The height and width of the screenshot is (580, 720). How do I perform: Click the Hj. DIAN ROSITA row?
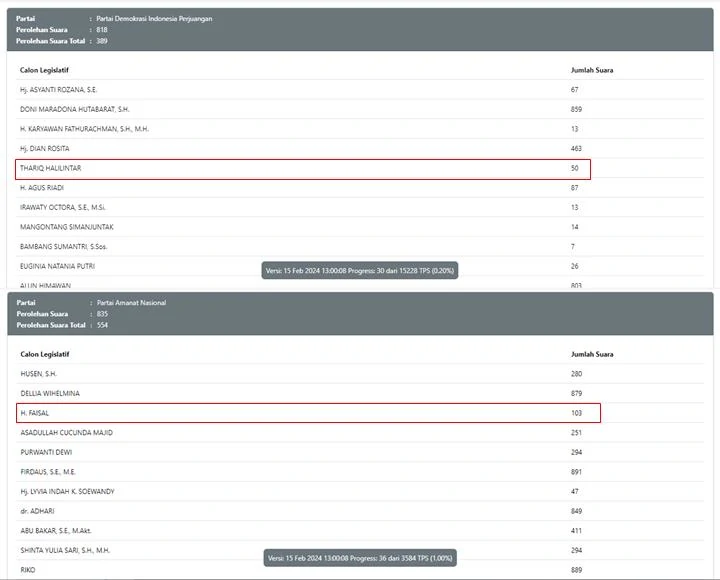[x=360, y=148]
